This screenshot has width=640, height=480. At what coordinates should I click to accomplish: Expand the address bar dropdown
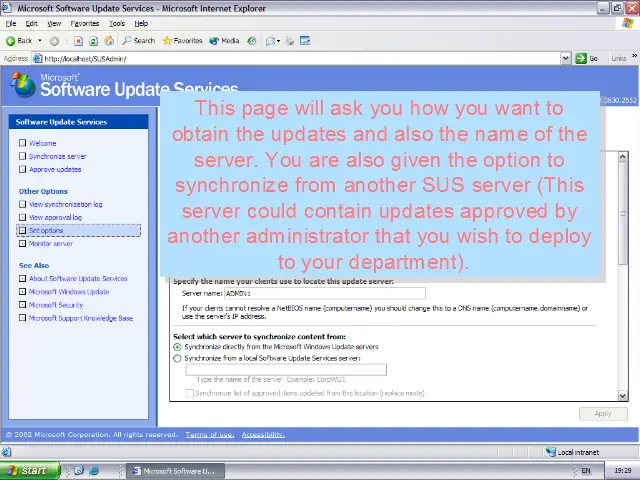point(566,59)
